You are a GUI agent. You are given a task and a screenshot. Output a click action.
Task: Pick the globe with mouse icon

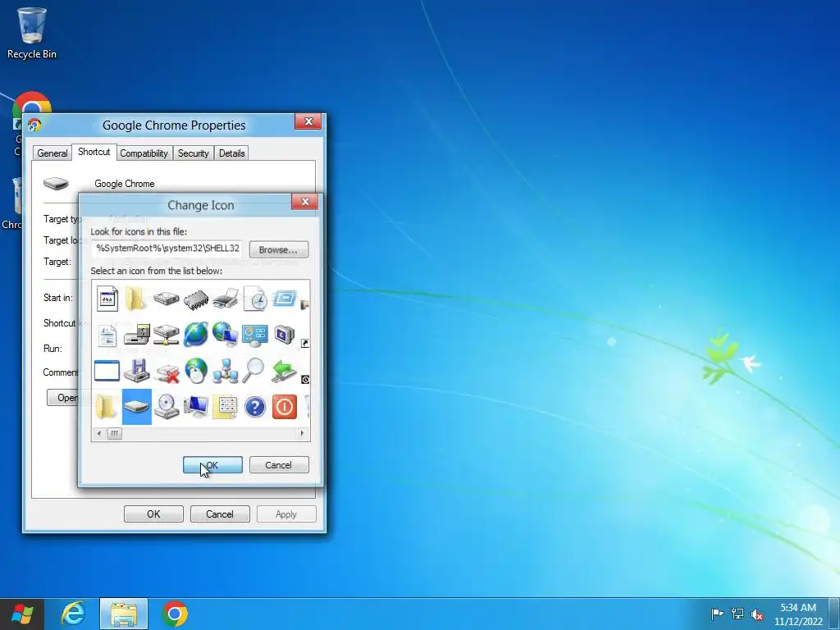point(196,371)
